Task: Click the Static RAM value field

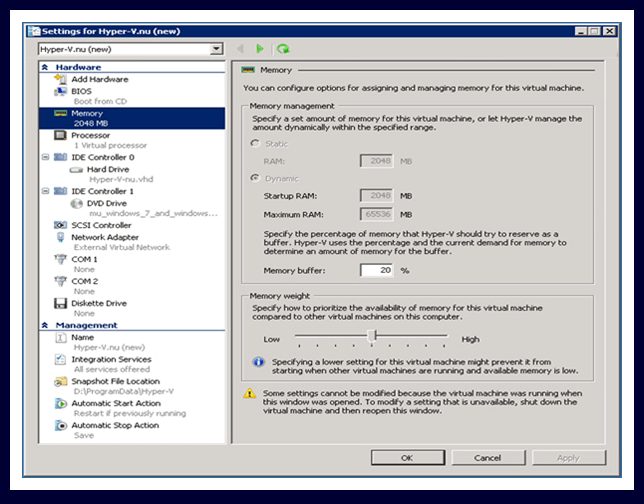Action: point(376,161)
